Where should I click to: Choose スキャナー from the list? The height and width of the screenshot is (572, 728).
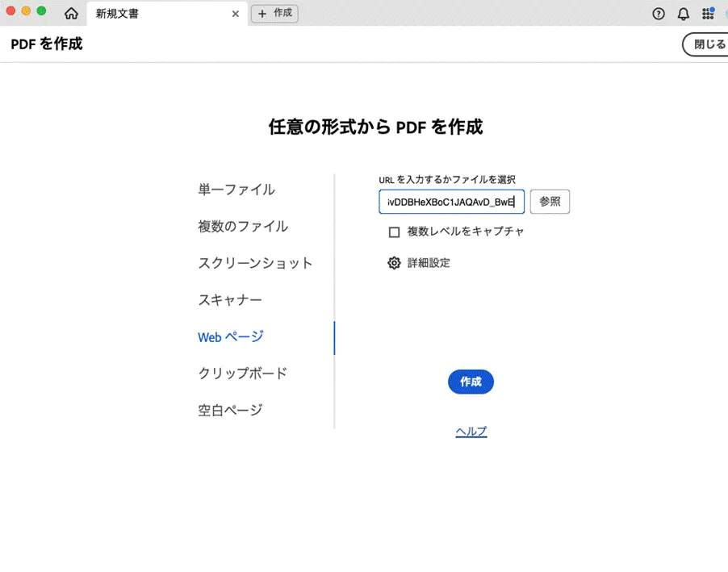pyautogui.click(x=230, y=300)
